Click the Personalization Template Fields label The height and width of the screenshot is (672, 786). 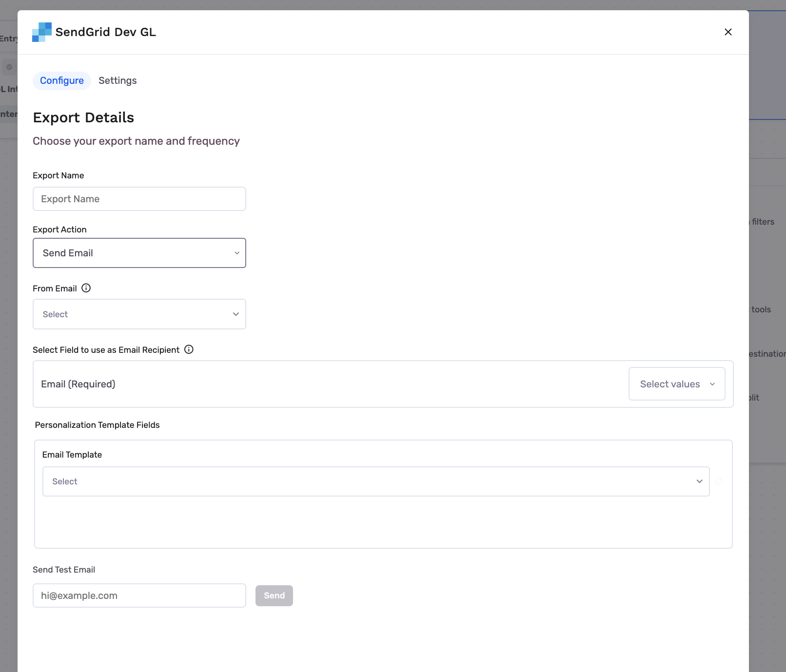pyautogui.click(x=98, y=425)
